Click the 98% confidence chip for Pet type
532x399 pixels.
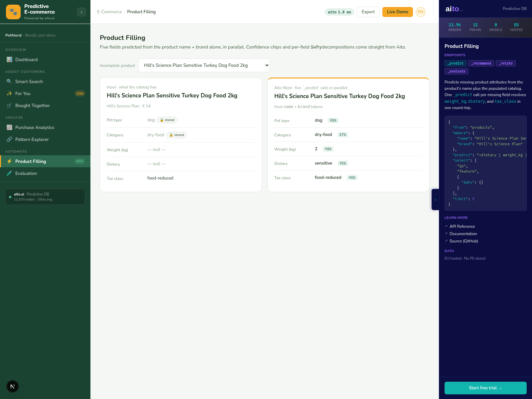[x=333, y=120]
